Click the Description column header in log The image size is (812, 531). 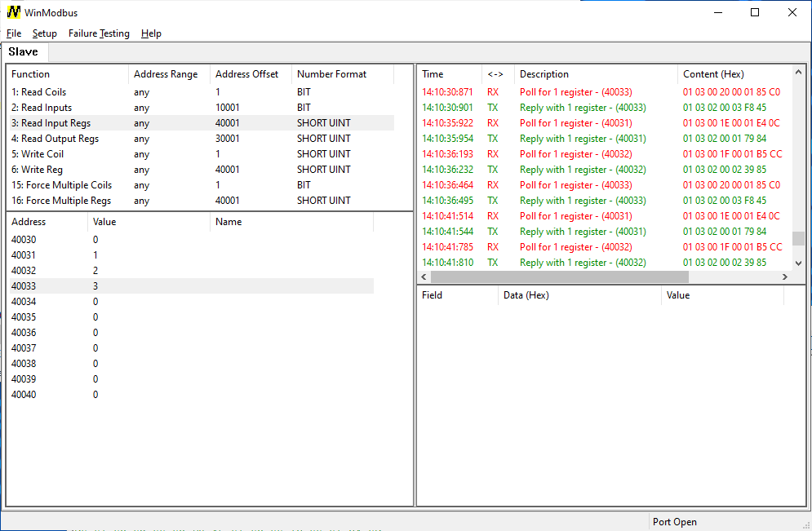pos(596,74)
